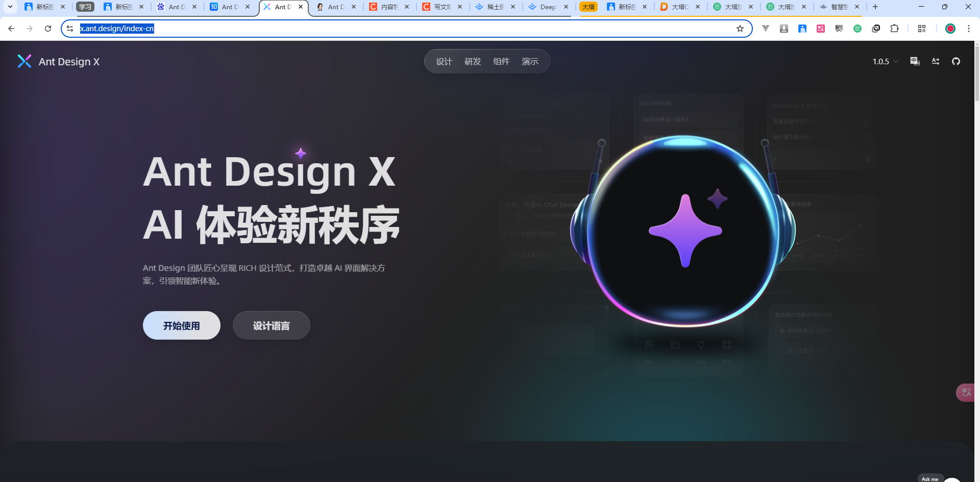Open a new browser tab
This screenshot has height=482, width=980.
pos(875,7)
